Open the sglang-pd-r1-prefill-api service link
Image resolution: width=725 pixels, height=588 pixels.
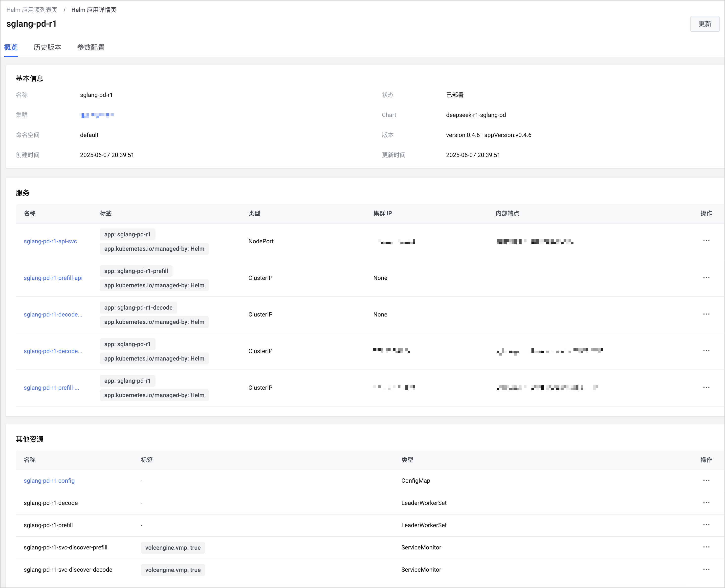53,278
